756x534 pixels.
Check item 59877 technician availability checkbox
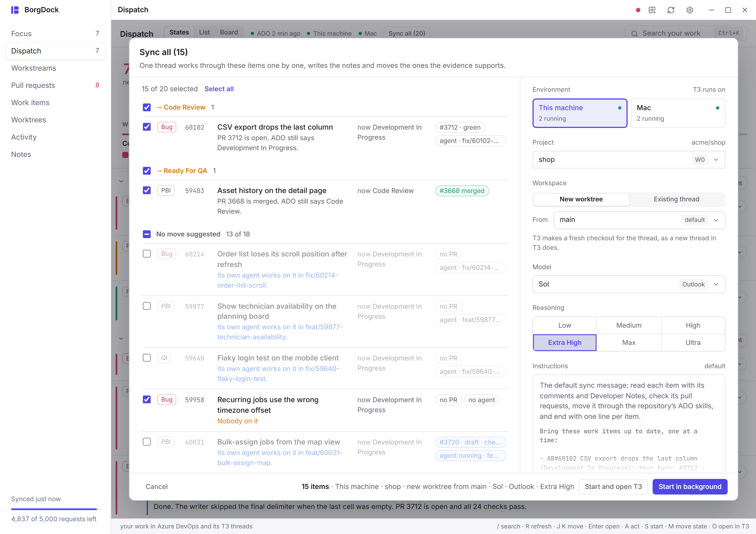pyautogui.click(x=147, y=306)
